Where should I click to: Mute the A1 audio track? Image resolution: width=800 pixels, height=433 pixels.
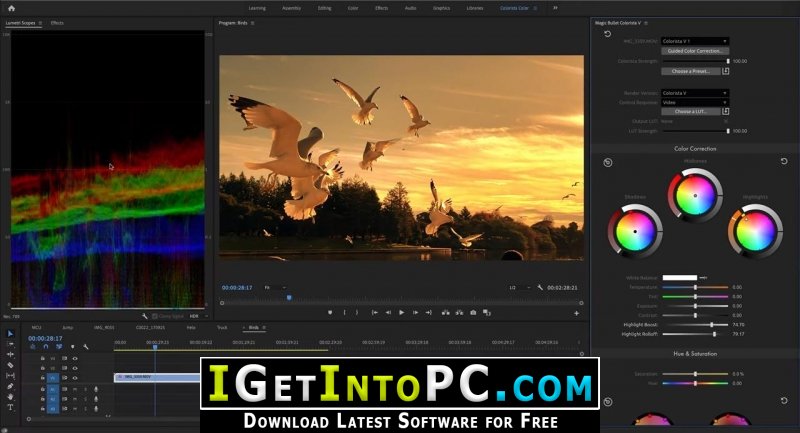coord(75,390)
